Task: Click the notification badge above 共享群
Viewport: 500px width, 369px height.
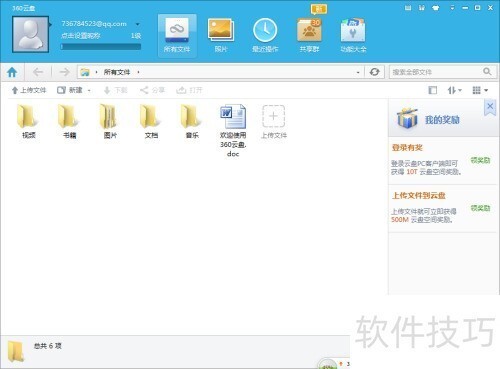Action: click(319, 9)
